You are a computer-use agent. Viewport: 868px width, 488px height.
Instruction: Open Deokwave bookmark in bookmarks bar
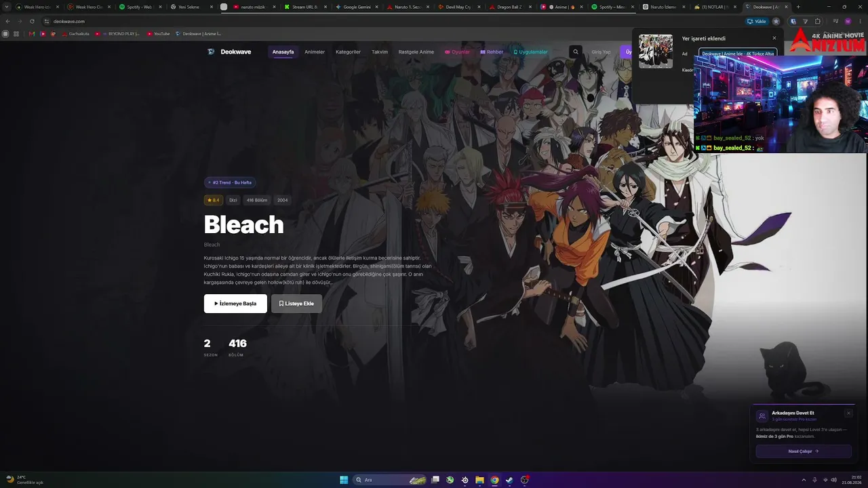coord(199,34)
